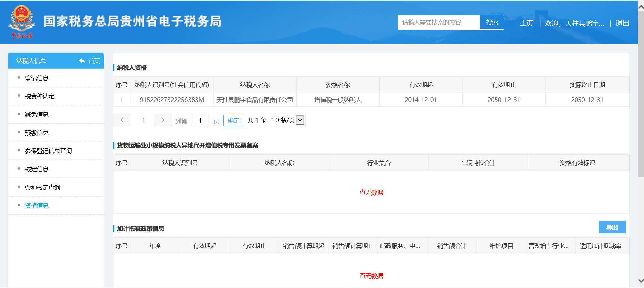Click the 首页 back arrow icon
The width and height of the screenshot is (644, 288).
coord(82,61)
